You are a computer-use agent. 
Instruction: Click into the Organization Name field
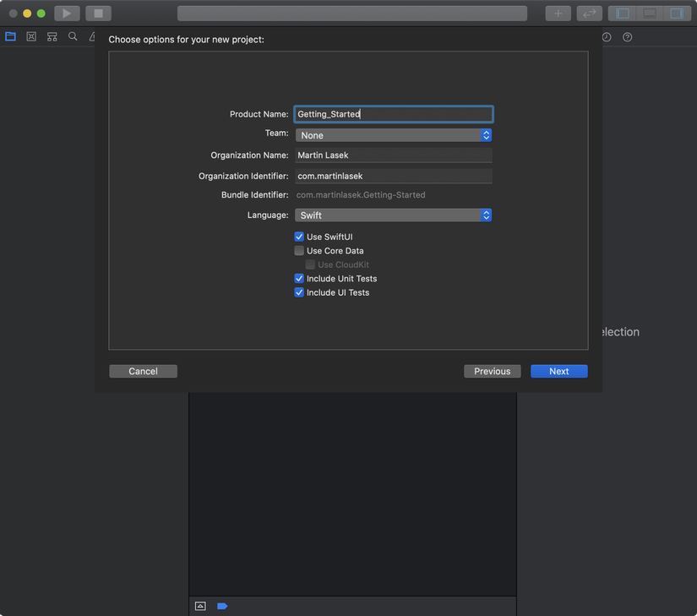(393, 155)
